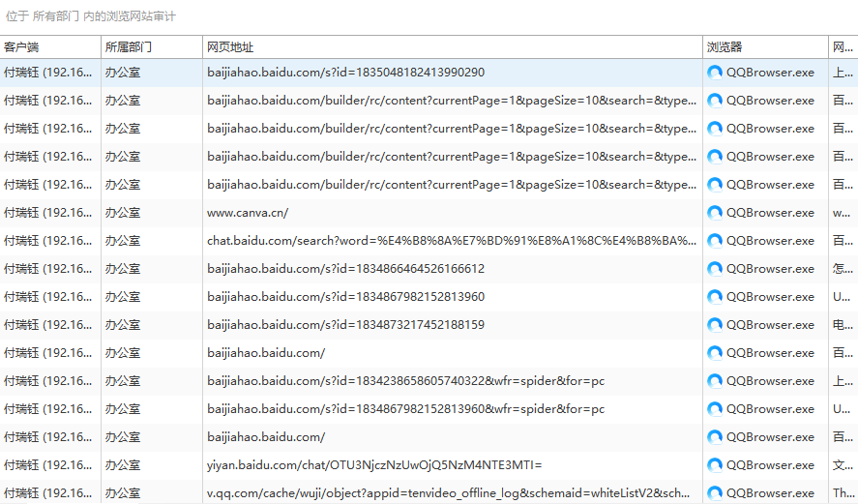
Task: Click 办公室 in the id=1834873217452188159 row
Action: click(123, 325)
